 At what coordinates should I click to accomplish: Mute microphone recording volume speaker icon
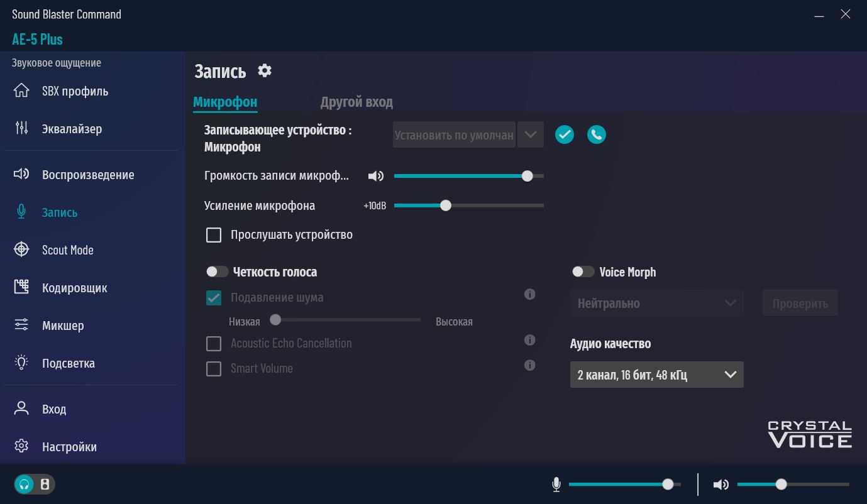[x=376, y=177]
